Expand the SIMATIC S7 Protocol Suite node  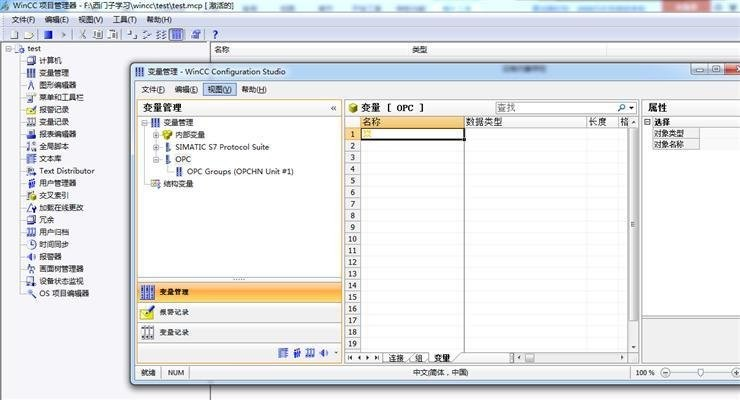click(156, 147)
